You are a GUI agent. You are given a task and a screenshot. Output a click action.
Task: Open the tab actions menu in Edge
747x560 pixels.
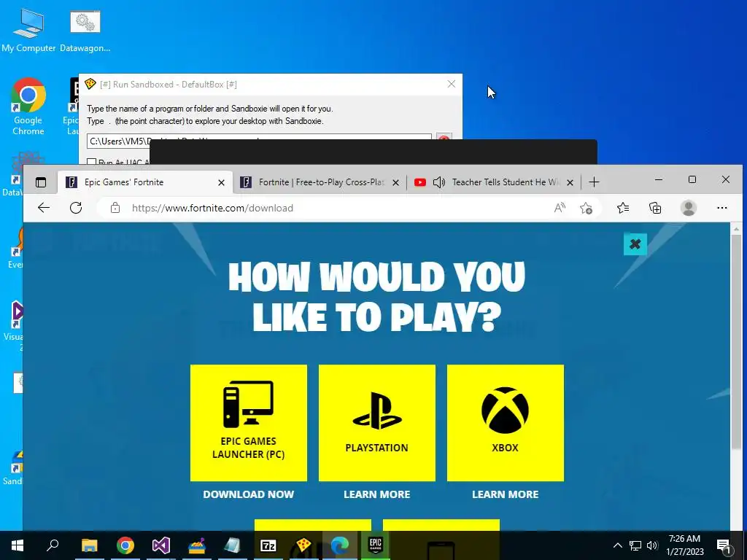(x=41, y=182)
